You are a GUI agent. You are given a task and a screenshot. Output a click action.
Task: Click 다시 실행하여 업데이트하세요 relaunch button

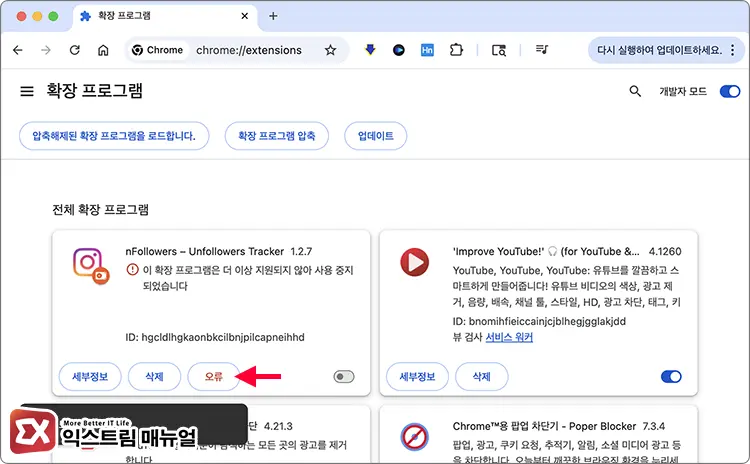tap(660, 50)
